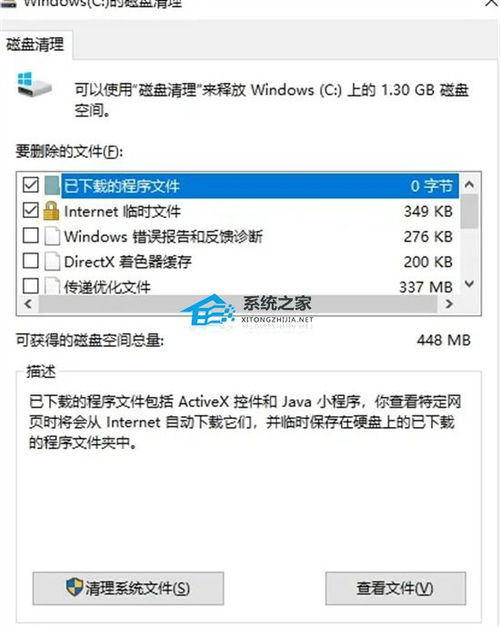500x627 pixels.
Task: Click the file list scroll up arrow
Action: coord(470,184)
